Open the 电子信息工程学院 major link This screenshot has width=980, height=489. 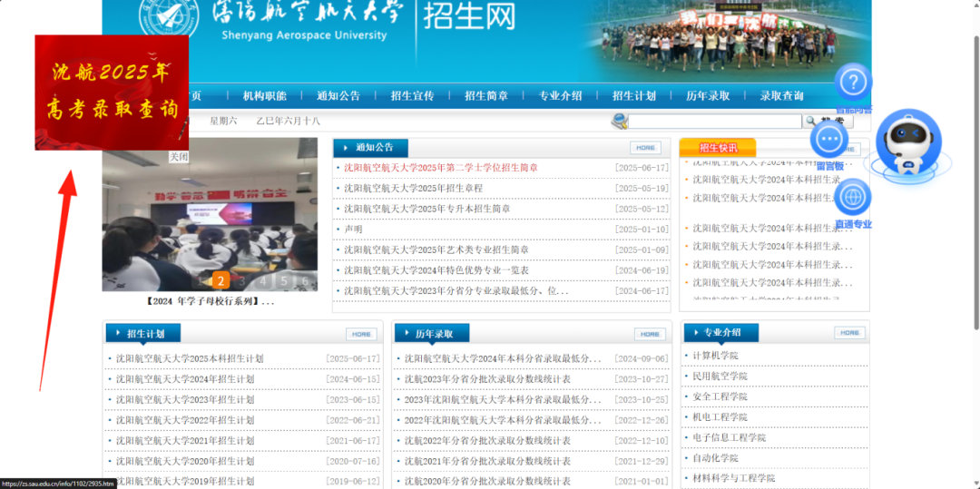729,437
